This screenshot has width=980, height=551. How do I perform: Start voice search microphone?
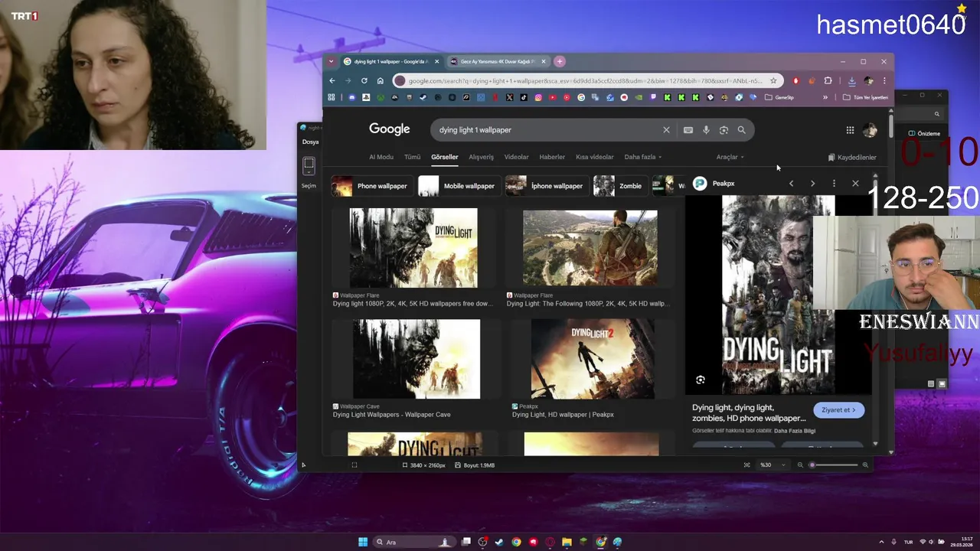[706, 130]
